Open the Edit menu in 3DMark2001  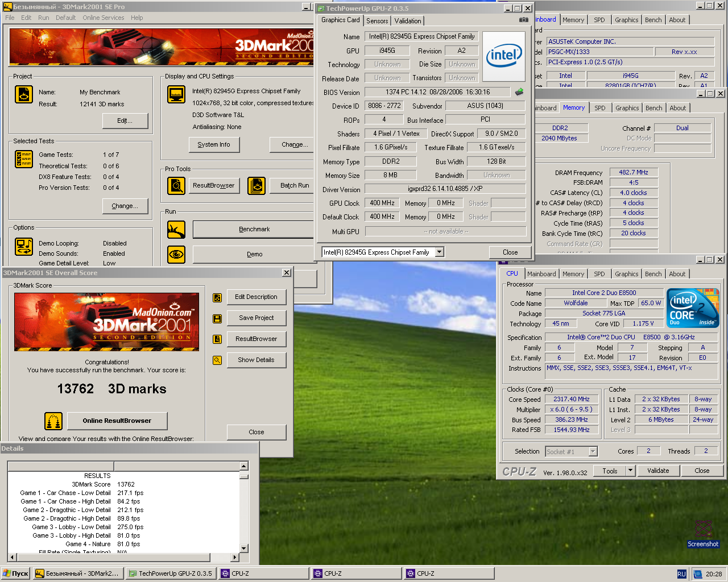pyautogui.click(x=26, y=18)
